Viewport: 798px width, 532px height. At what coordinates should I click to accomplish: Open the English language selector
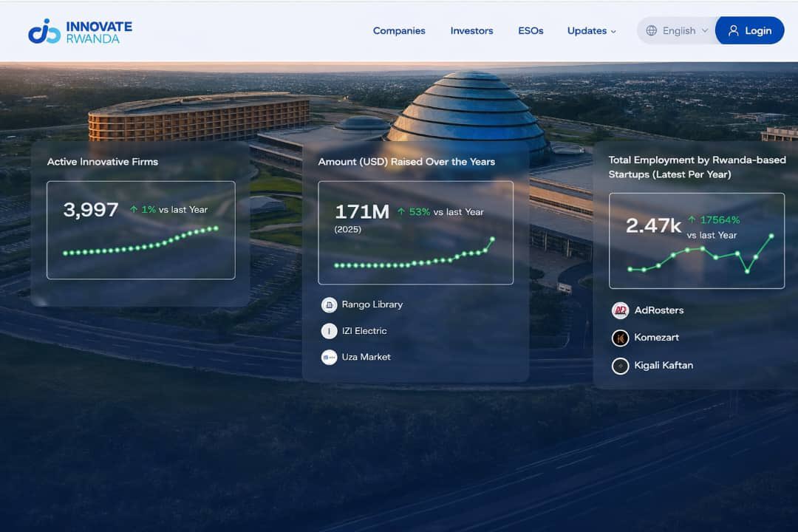[x=678, y=31]
